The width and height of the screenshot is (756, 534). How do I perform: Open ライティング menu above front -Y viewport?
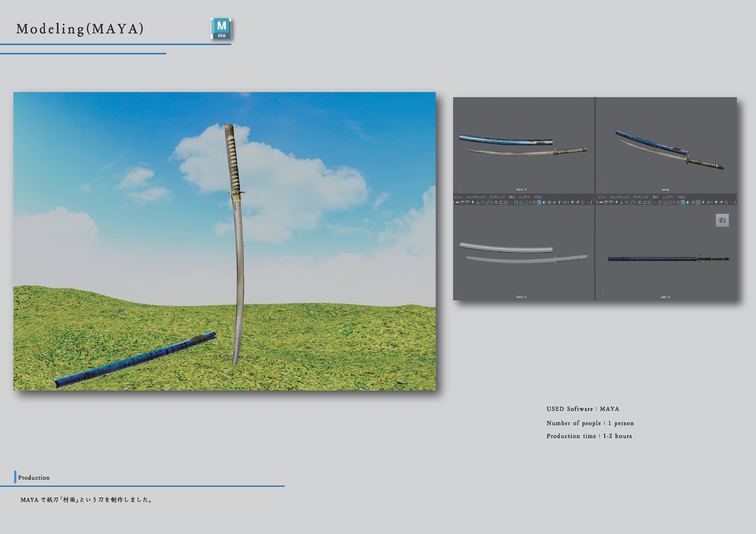coord(497,197)
